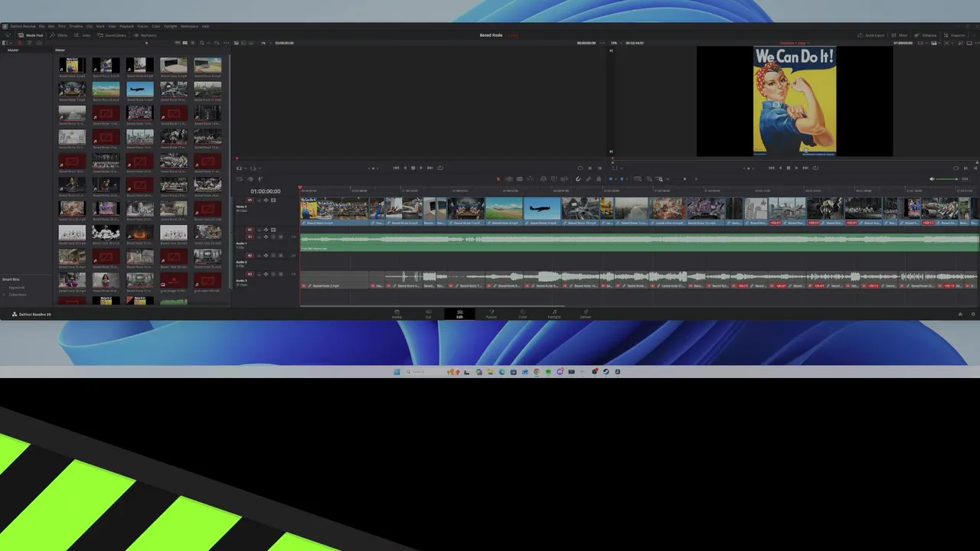Screen dimensions: 980x551
Task: Click the media pool thumbnail size slider
Action: coord(146,43)
